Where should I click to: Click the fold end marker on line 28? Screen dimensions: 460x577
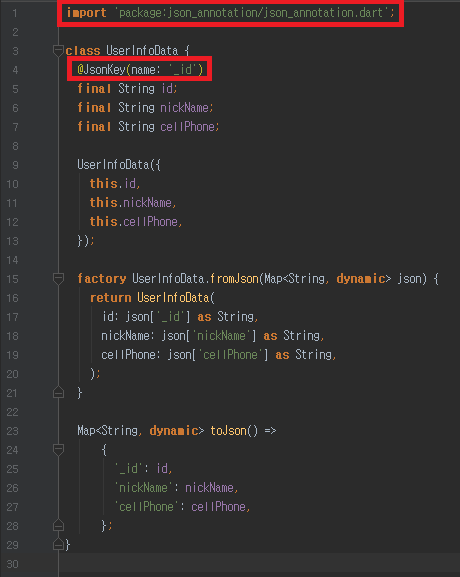(58, 525)
